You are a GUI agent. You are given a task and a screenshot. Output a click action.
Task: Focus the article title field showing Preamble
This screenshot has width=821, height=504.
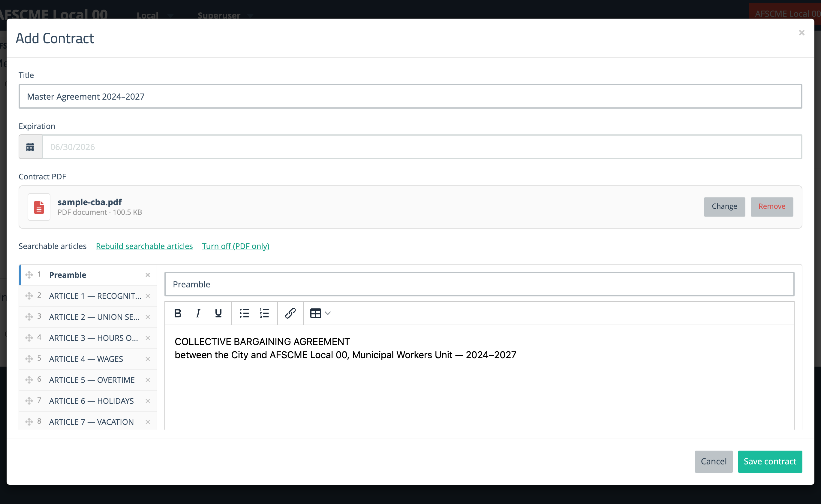tap(479, 284)
